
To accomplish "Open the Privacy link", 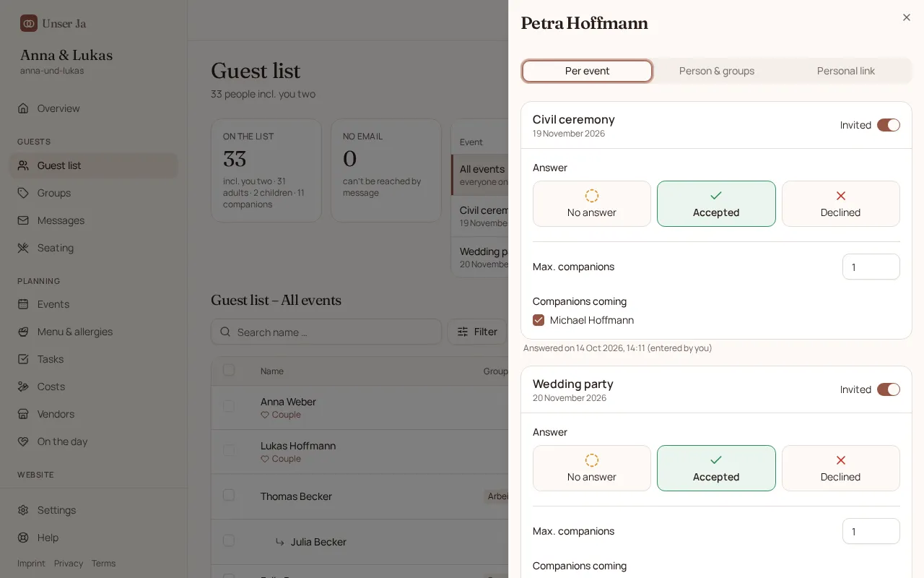I will tap(69, 564).
